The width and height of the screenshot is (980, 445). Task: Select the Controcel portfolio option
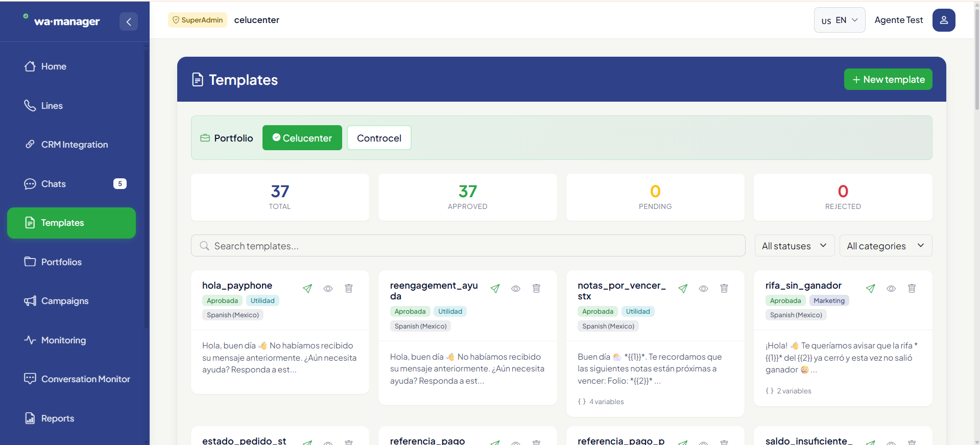379,138
